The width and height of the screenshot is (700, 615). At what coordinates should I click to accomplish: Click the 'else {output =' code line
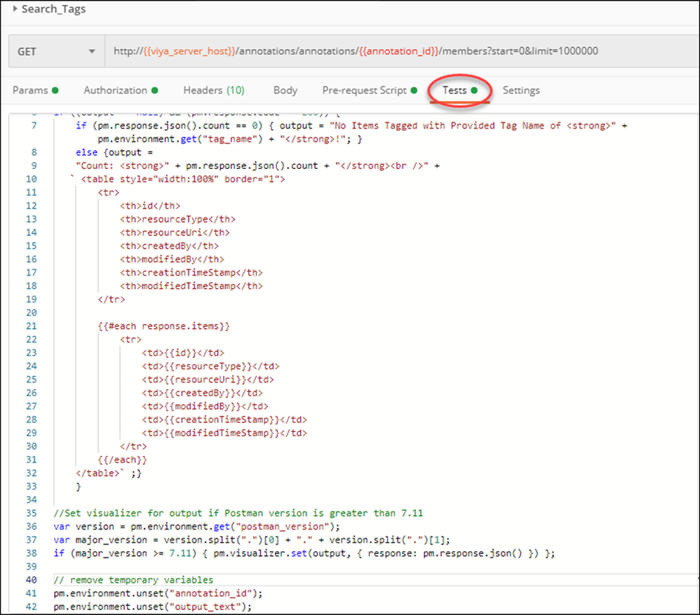[x=114, y=152]
